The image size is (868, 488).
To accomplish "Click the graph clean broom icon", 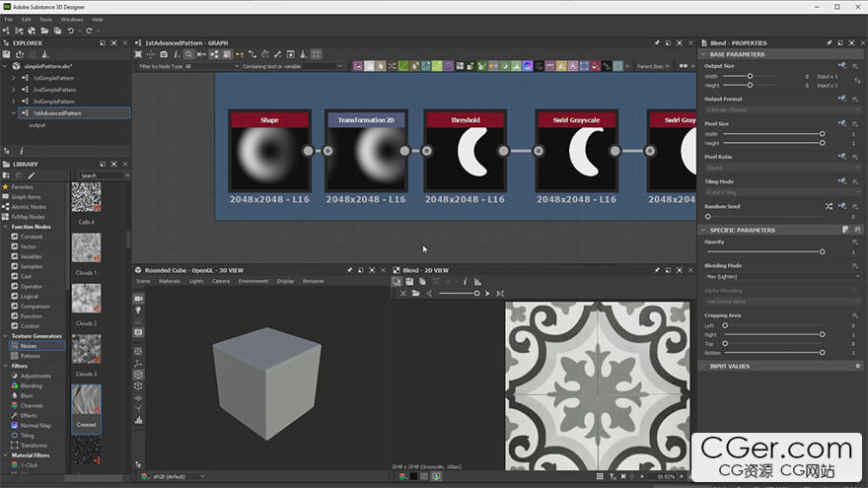I will 304,54.
